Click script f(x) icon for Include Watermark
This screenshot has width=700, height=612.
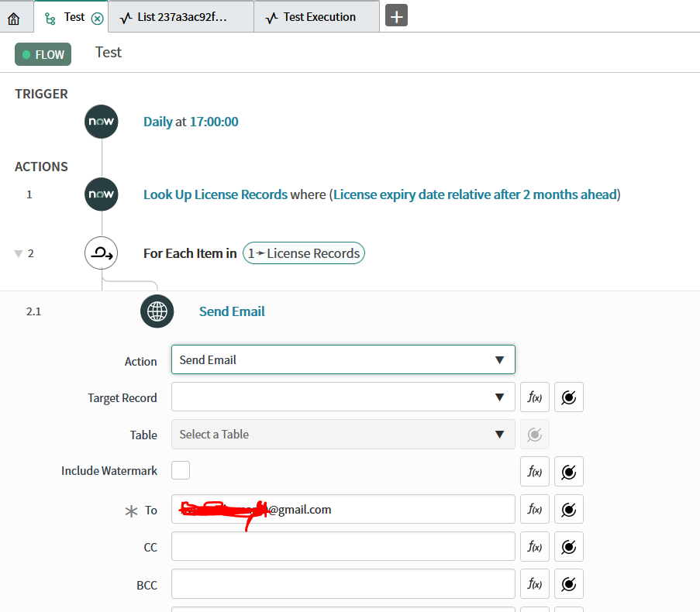[535, 472]
